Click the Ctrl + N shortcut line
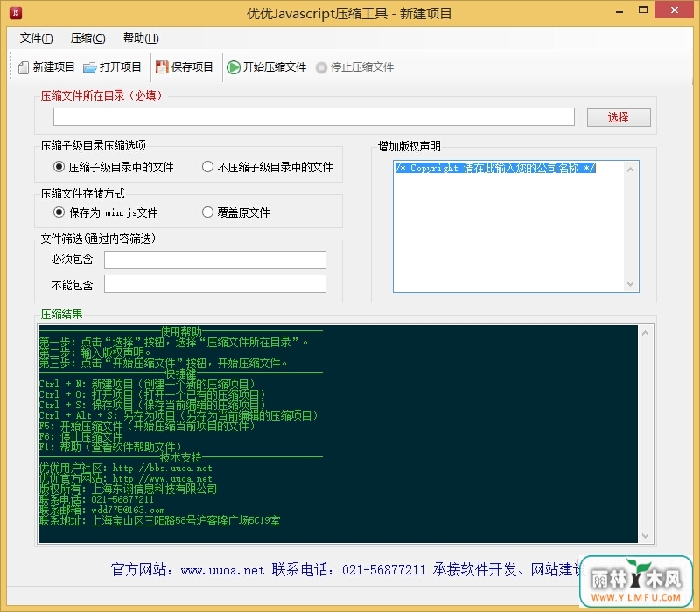 [x=147, y=384]
